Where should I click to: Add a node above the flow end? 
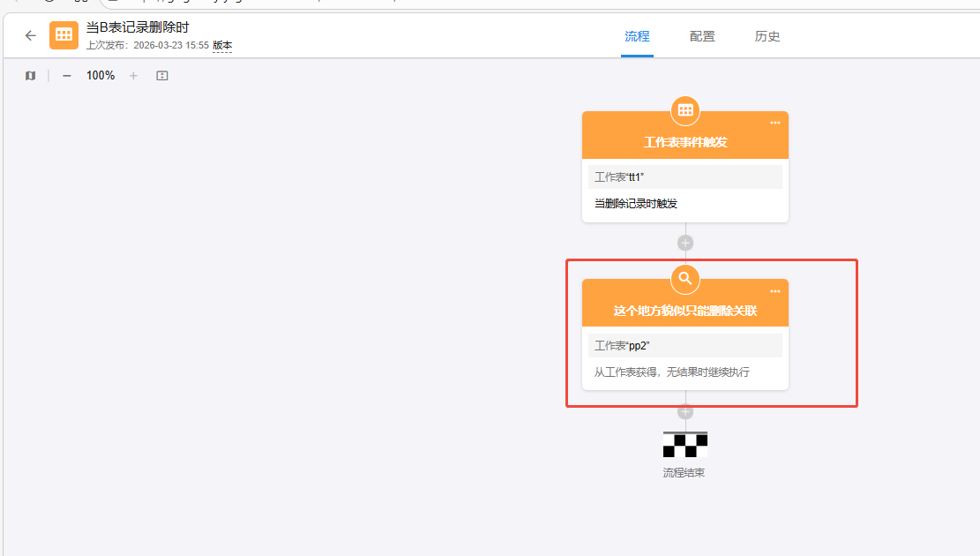coord(685,411)
